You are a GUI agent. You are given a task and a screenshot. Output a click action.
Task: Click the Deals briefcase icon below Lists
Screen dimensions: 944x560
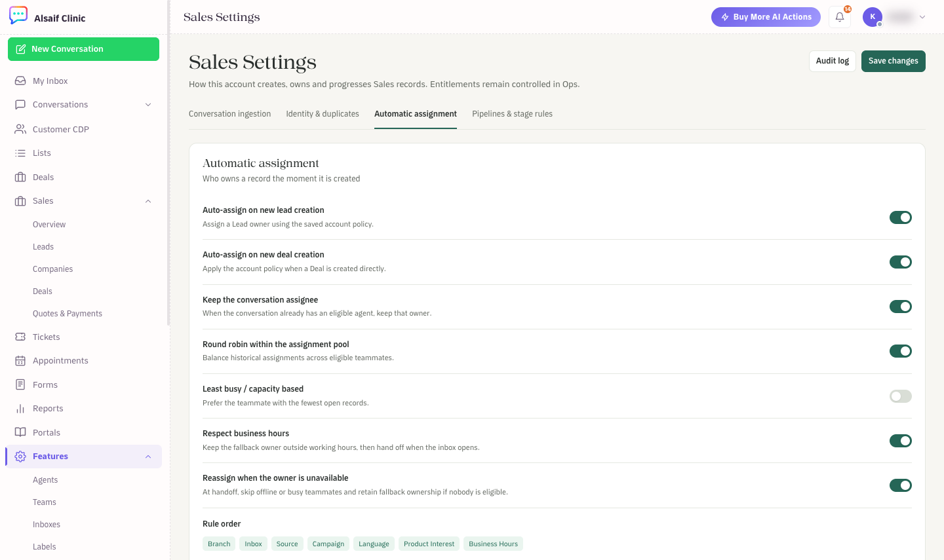pyautogui.click(x=20, y=177)
